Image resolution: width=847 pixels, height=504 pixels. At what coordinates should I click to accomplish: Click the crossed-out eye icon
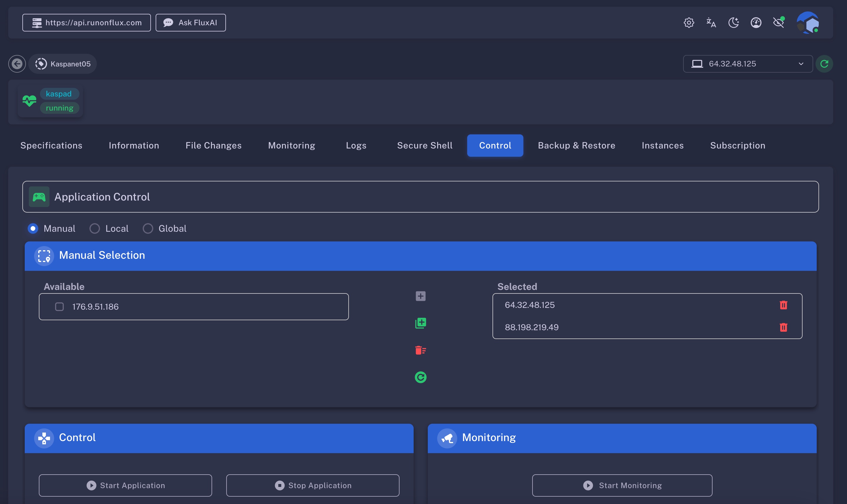(x=778, y=23)
